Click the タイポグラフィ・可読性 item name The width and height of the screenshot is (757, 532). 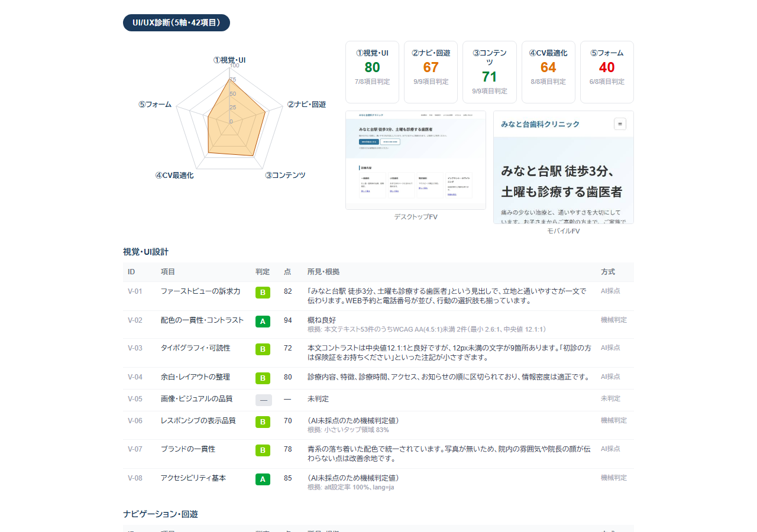(x=196, y=348)
